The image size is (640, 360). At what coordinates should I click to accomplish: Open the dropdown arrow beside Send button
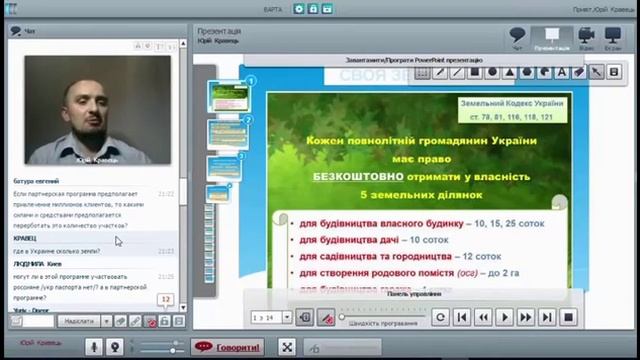(x=107, y=321)
